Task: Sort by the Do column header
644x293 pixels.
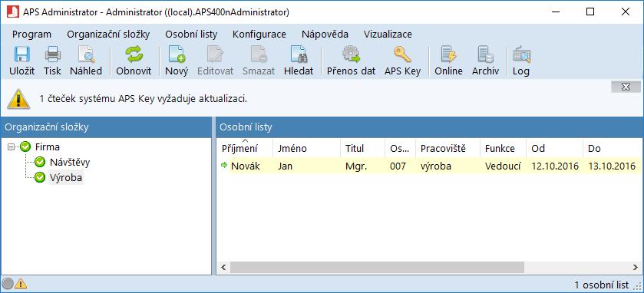Action: (612, 148)
